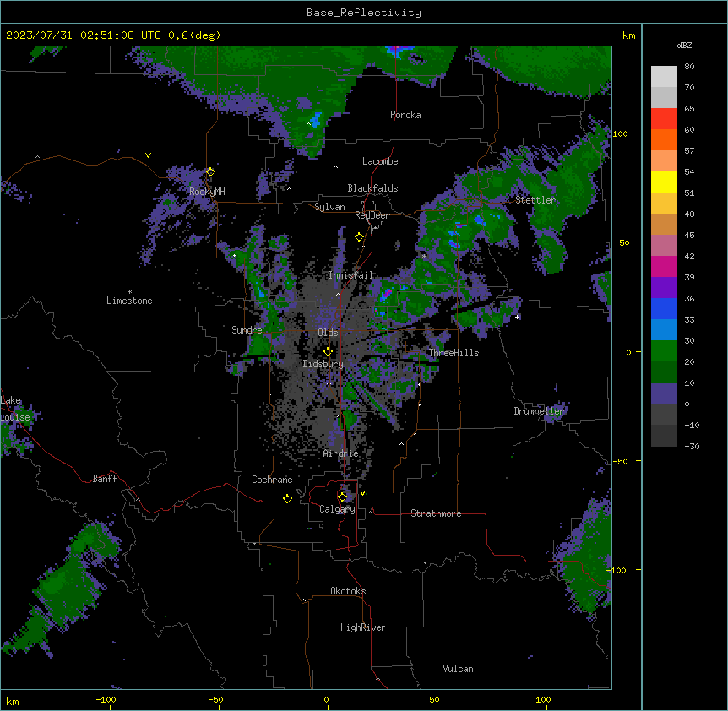This screenshot has width=728, height=711.
Task: Choose the bright green swatch between 30 and 20
Action: coord(664,351)
